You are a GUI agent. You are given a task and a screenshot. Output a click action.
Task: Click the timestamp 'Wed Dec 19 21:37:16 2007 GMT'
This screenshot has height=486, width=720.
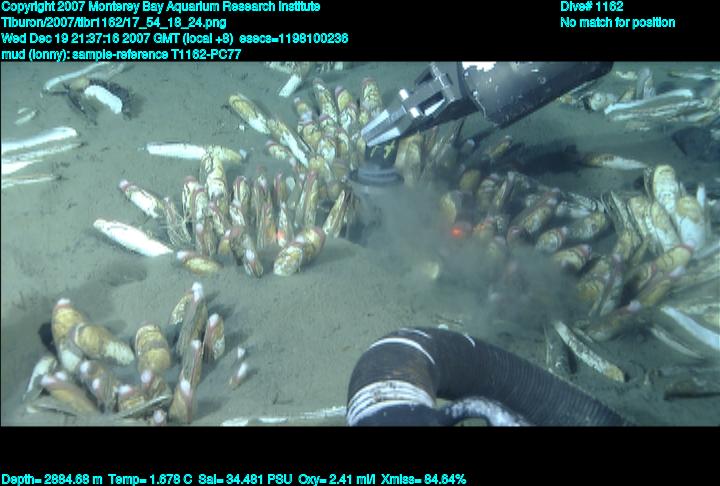point(90,38)
